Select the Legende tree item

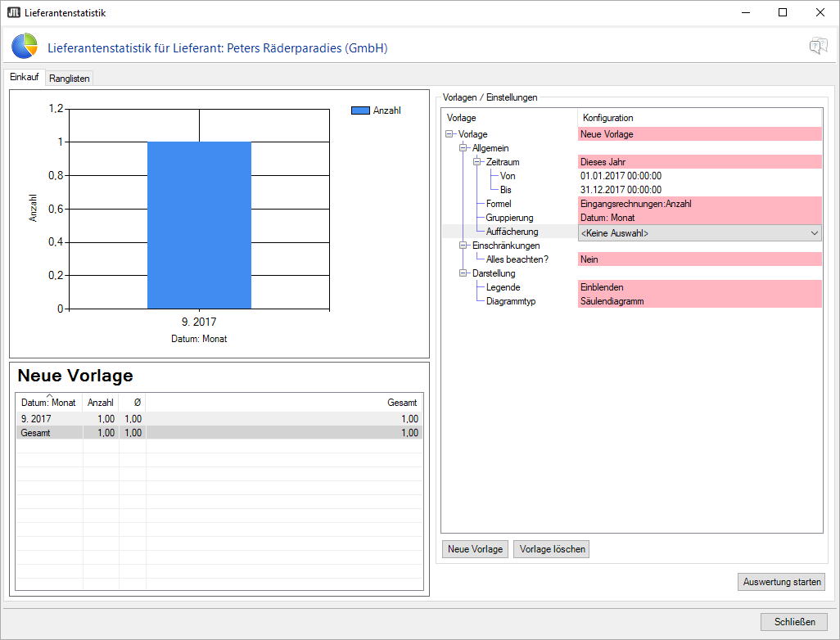click(503, 287)
